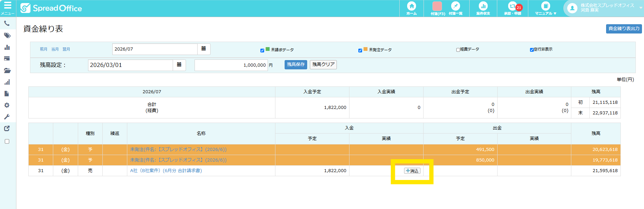Click the 消込 button
The height and width of the screenshot is (209, 644).
click(x=412, y=171)
